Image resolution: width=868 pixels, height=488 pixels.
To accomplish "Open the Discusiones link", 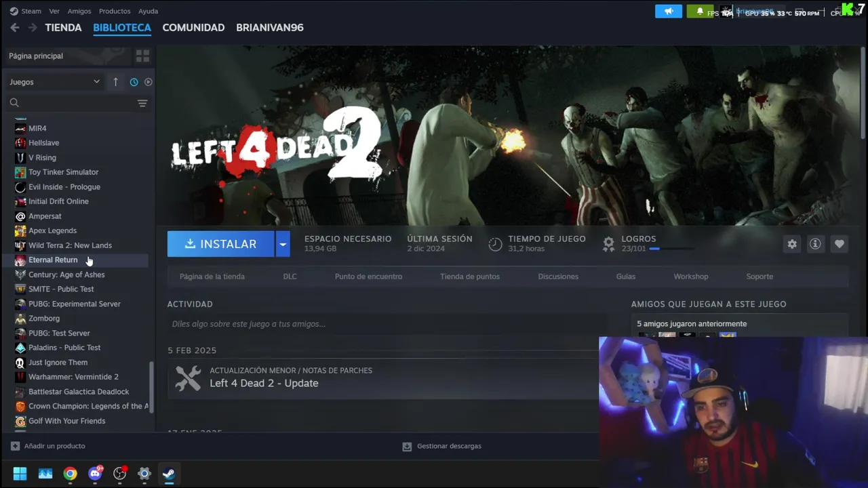I will tap(558, 277).
